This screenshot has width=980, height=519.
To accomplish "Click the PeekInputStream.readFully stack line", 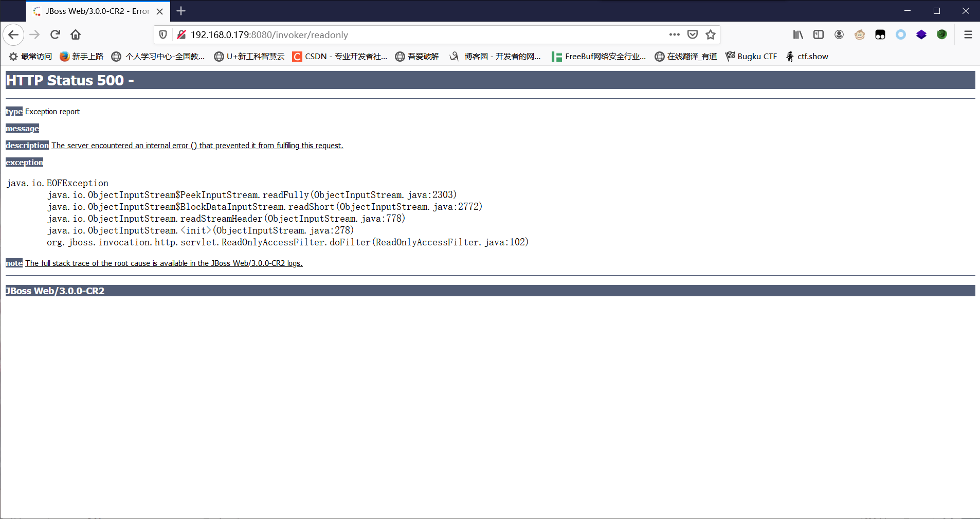I will 252,195.
